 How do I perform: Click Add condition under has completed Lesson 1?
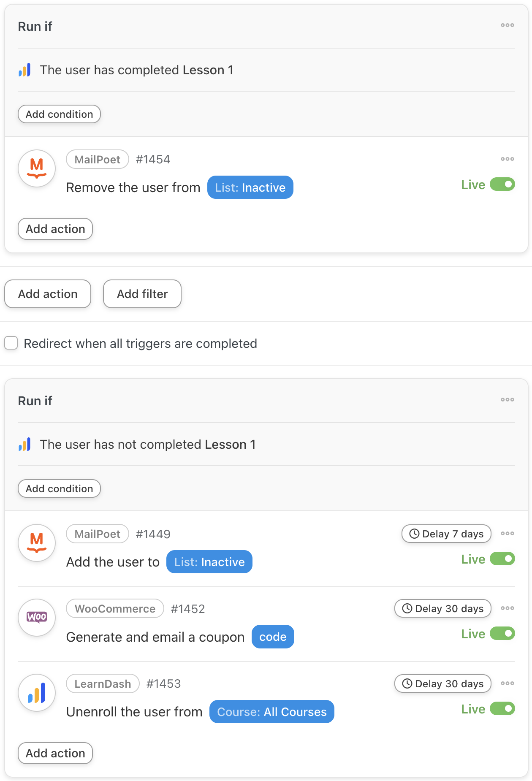click(59, 114)
